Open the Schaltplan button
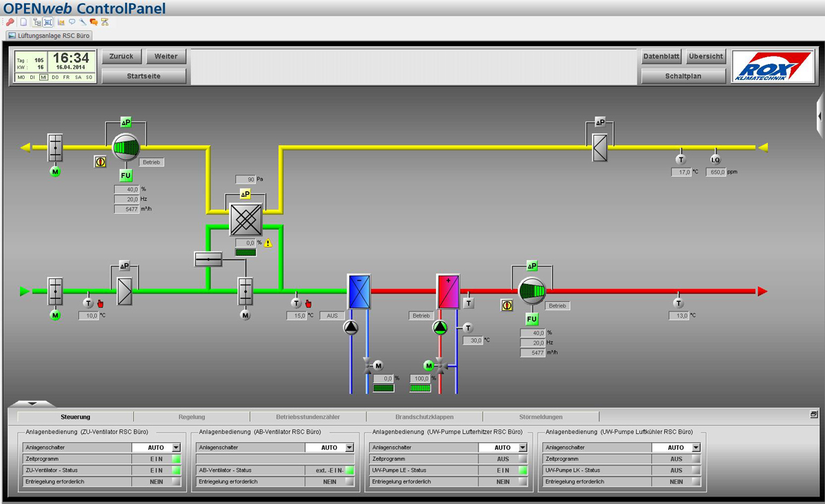 683,76
